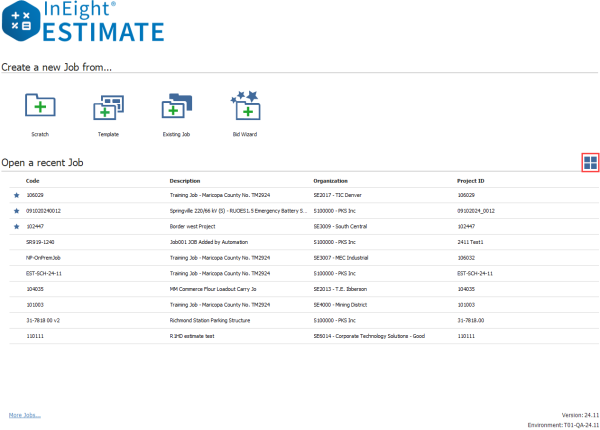Open recent job code EST-SCH-24-11
Screen dimensions: 600x430
click(44, 274)
